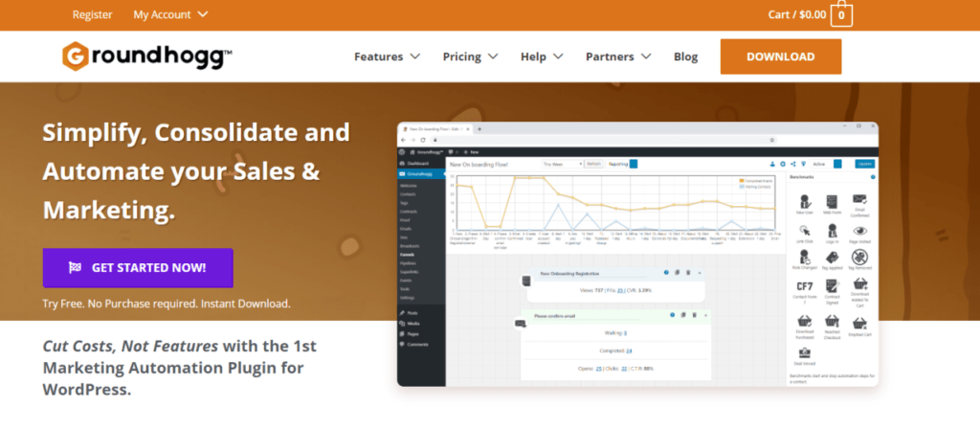Open the Pricing dropdown menu
This screenshot has width=980, height=428.
[470, 56]
